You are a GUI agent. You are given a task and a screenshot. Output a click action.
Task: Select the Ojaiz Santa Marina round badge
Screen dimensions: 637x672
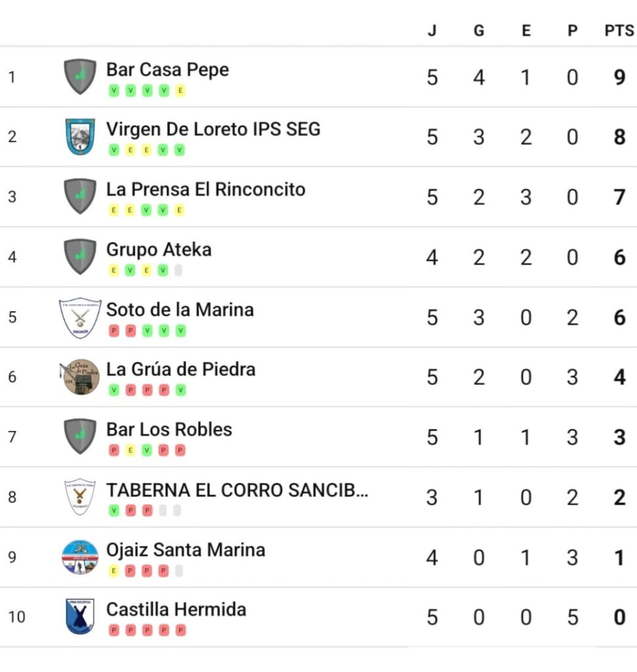click(x=79, y=557)
